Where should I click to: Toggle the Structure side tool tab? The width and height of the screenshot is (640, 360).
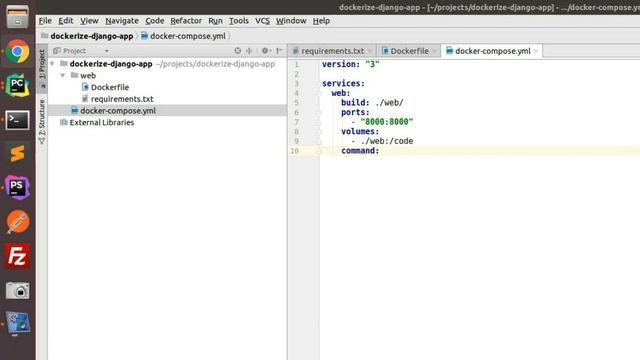tap(42, 122)
